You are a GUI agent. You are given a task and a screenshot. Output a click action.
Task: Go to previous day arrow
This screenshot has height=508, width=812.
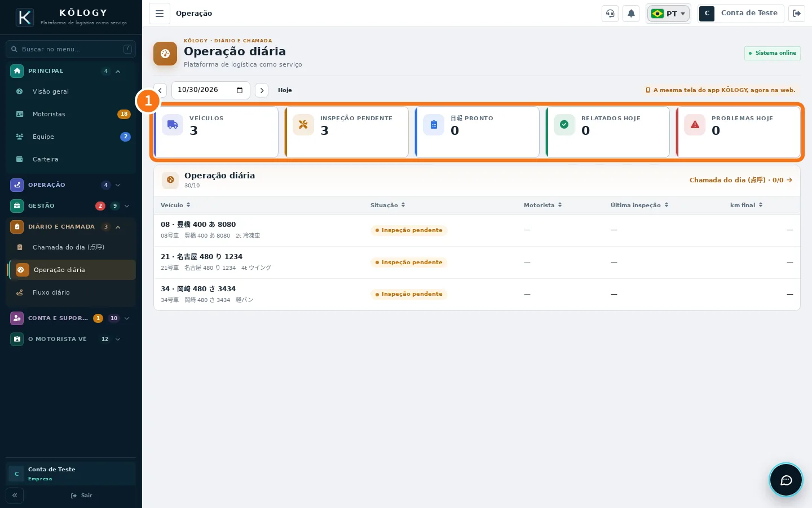click(x=160, y=90)
